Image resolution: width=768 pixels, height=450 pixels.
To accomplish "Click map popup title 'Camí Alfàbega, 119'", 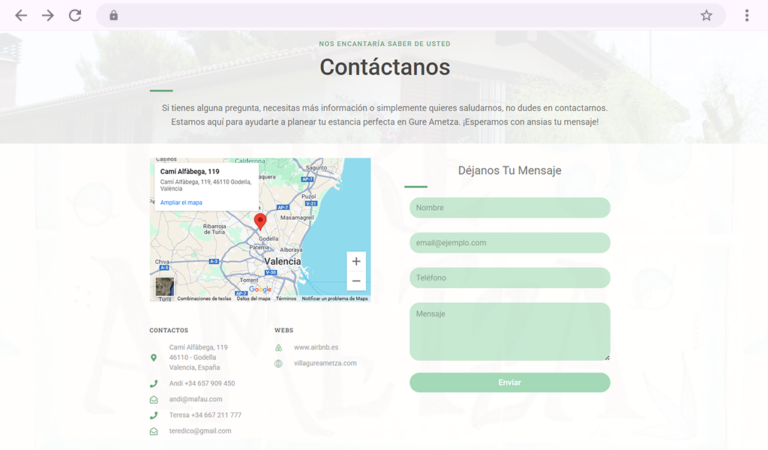I will click(190, 171).
